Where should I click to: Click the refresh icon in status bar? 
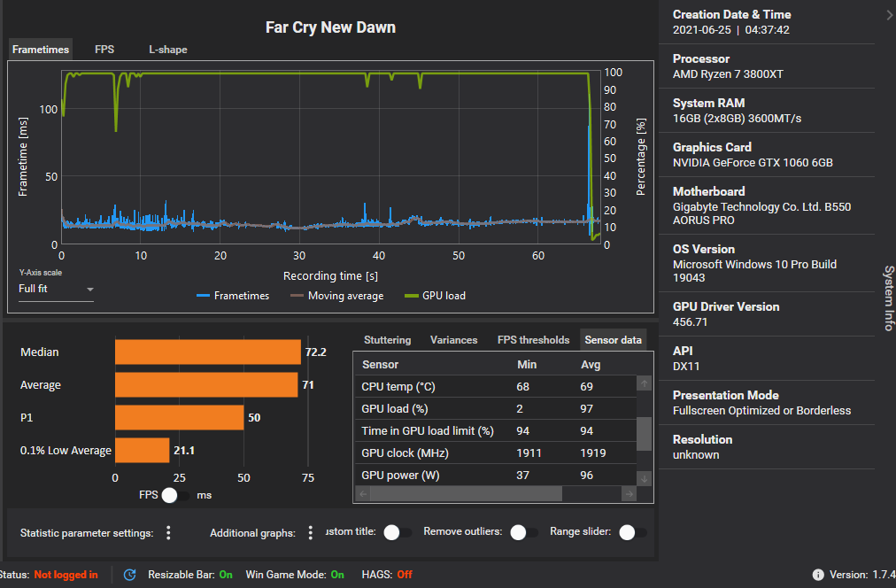click(130, 575)
